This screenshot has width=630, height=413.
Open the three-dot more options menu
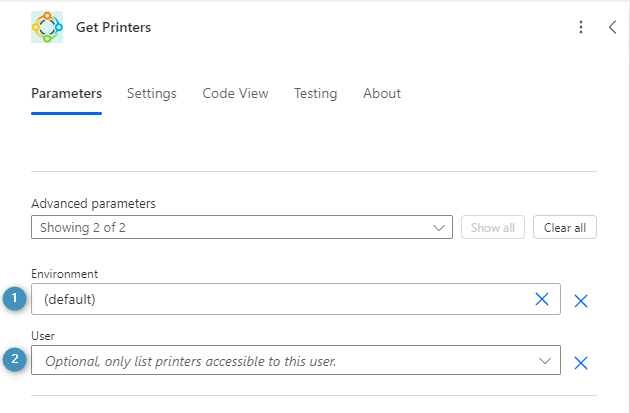coord(581,28)
